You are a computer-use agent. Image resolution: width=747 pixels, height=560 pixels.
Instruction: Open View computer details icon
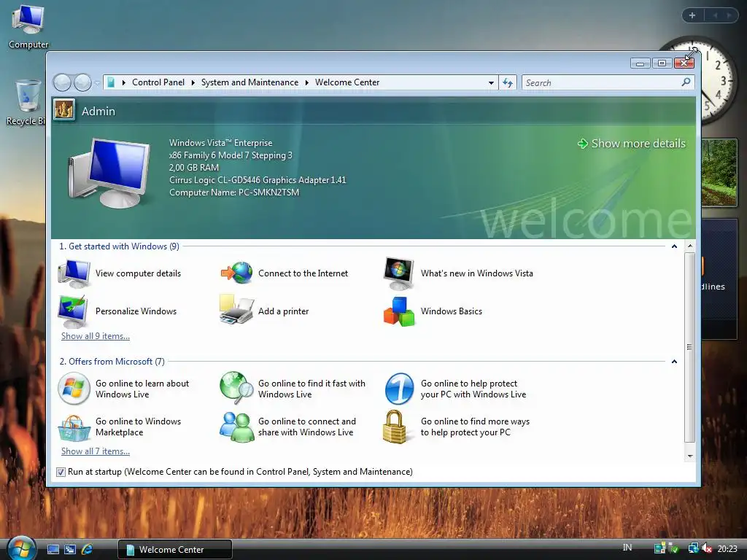click(x=74, y=273)
